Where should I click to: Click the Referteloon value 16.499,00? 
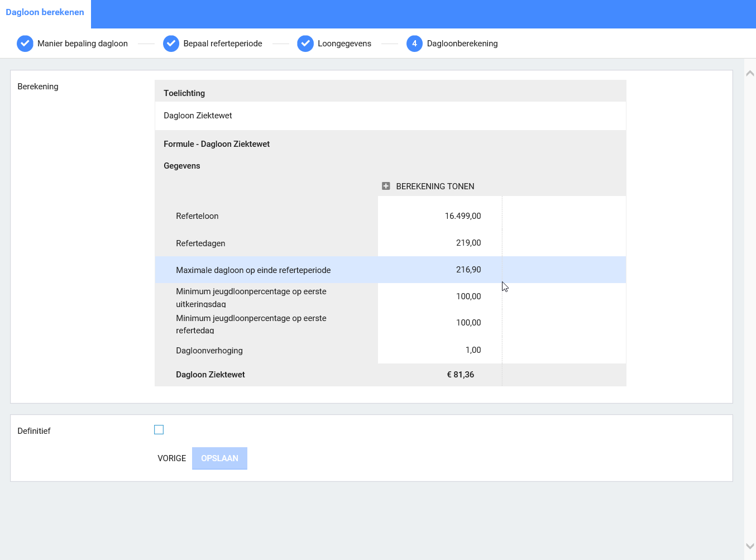click(x=462, y=216)
